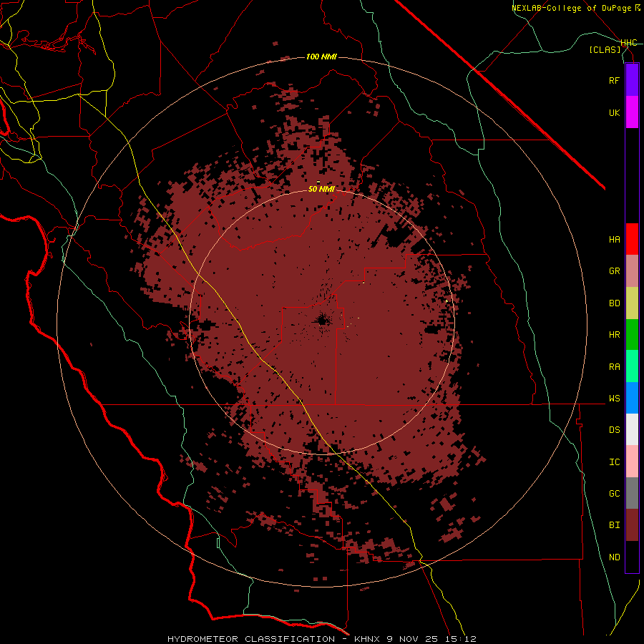Screen dimensions: 644x644
Task: Select the GR pink-brown legend swatch
Action: (x=632, y=271)
